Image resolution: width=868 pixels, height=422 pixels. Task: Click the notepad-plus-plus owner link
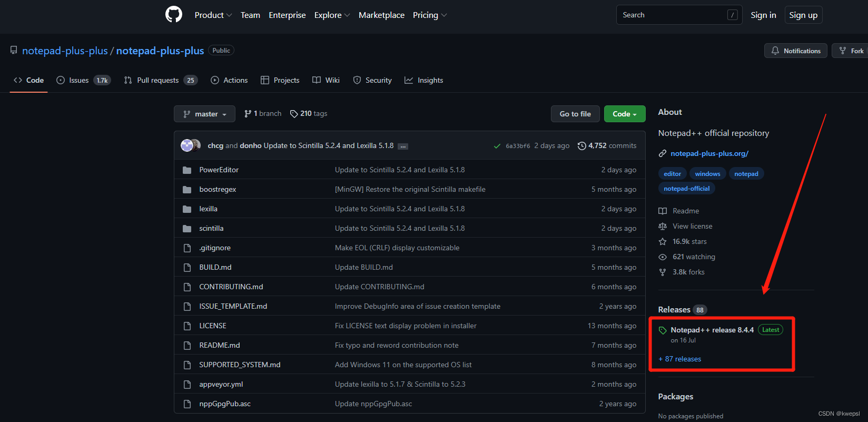coord(65,51)
